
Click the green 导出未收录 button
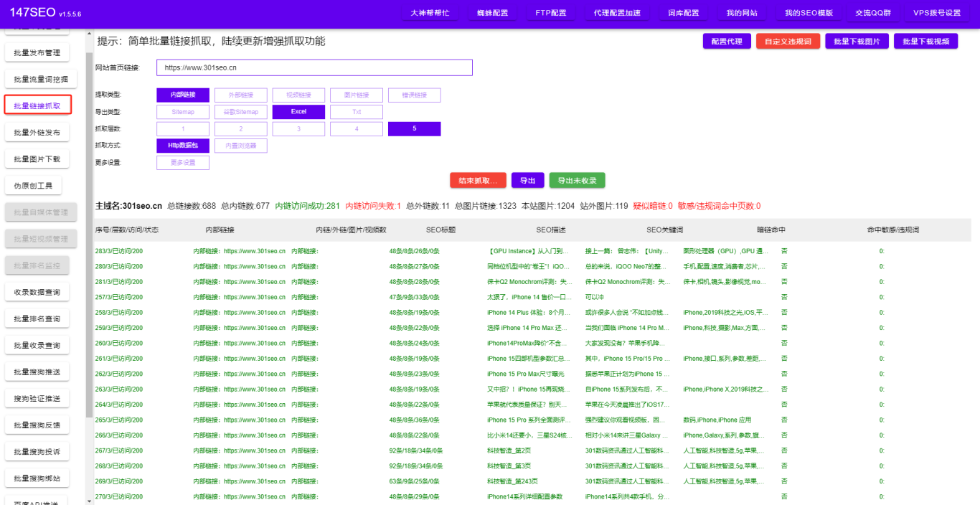578,181
